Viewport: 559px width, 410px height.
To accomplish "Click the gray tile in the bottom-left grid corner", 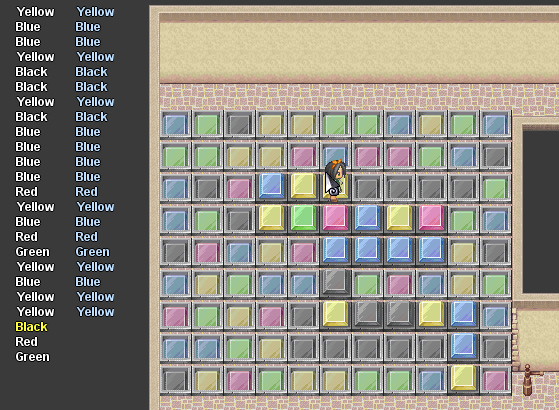I will tap(175, 380).
